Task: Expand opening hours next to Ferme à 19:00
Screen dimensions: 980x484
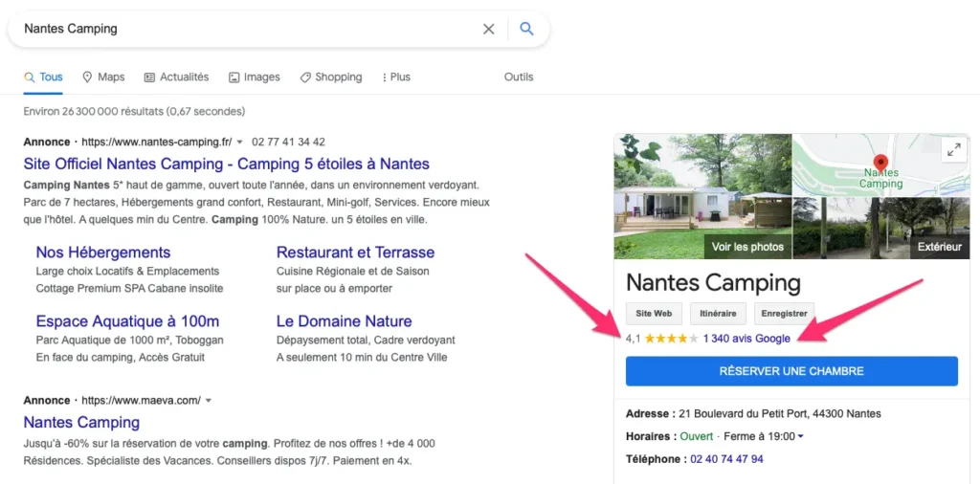Action: [801, 436]
